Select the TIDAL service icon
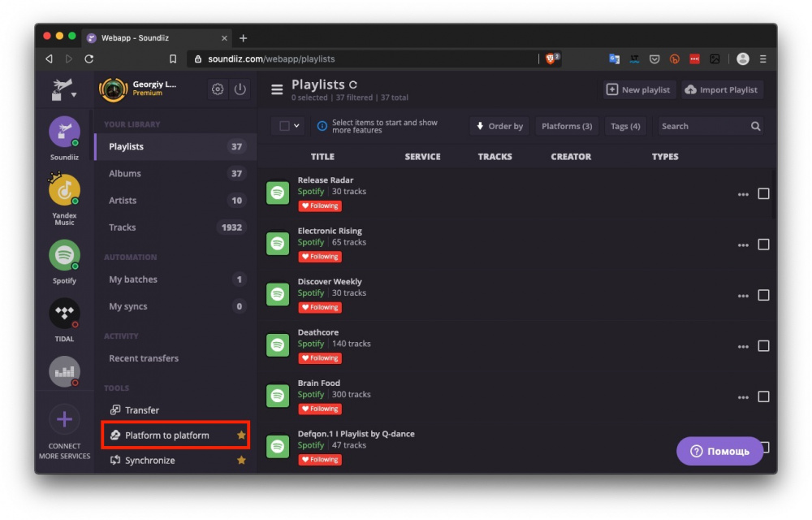The width and height of the screenshot is (812, 520). pos(64,314)
